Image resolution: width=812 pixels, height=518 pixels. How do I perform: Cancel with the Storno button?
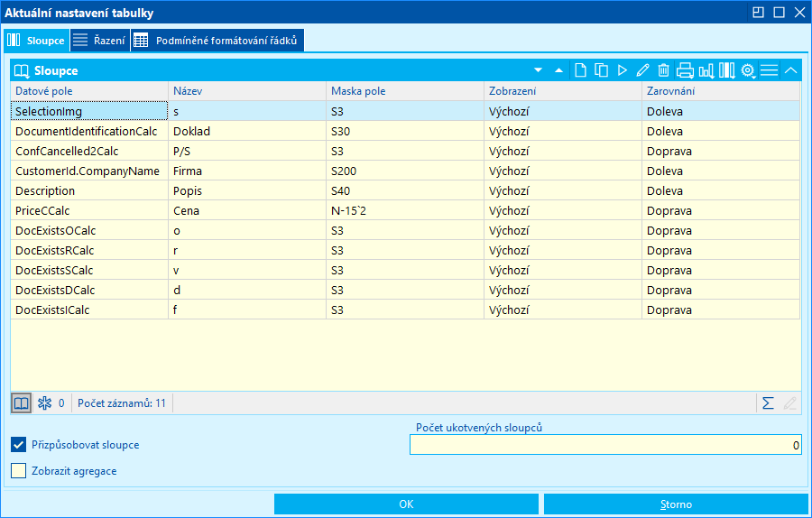[x=676, y=504]
